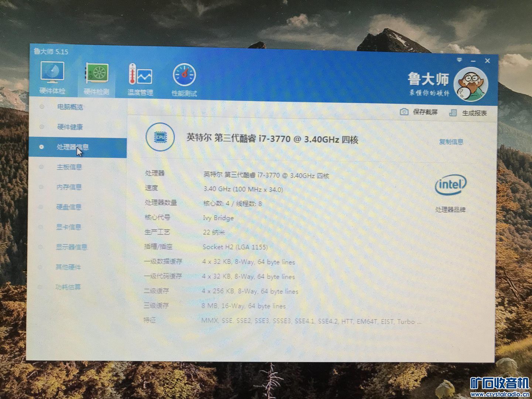
Task: Click the 保存截屏 button label
Action: [x=425, y=112]
